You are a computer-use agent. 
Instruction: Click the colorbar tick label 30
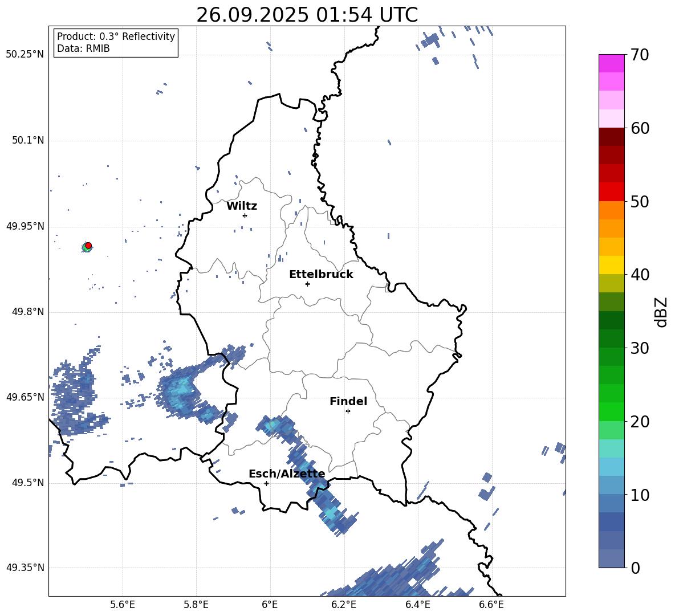pos(640,348)
